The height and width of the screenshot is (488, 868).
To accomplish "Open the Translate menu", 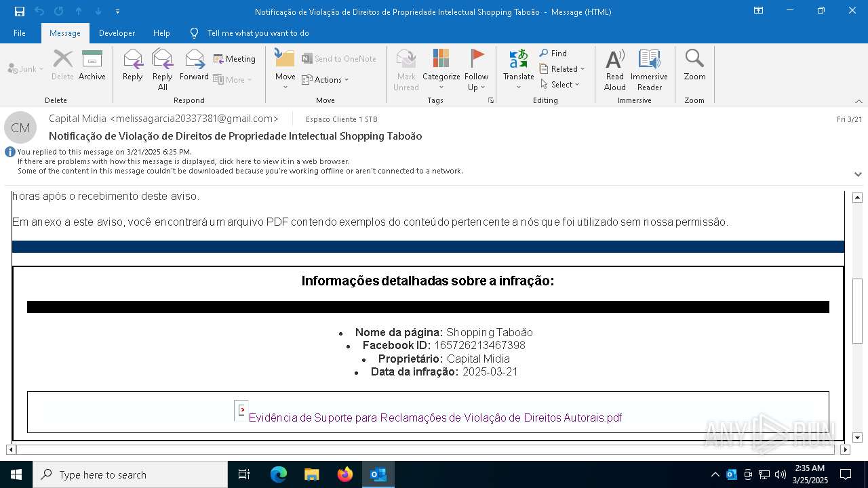I will [x=519, y=70].
